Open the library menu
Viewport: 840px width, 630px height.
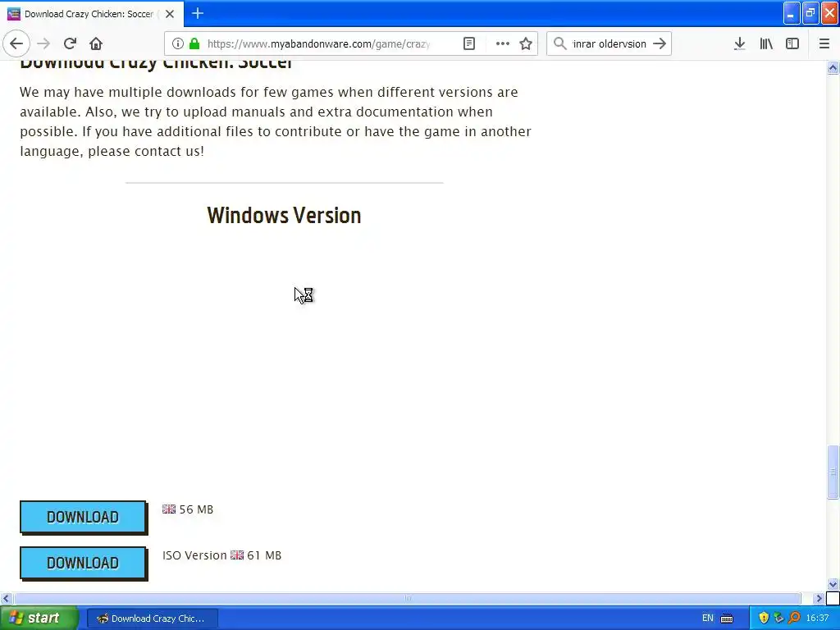coord(766,43)
